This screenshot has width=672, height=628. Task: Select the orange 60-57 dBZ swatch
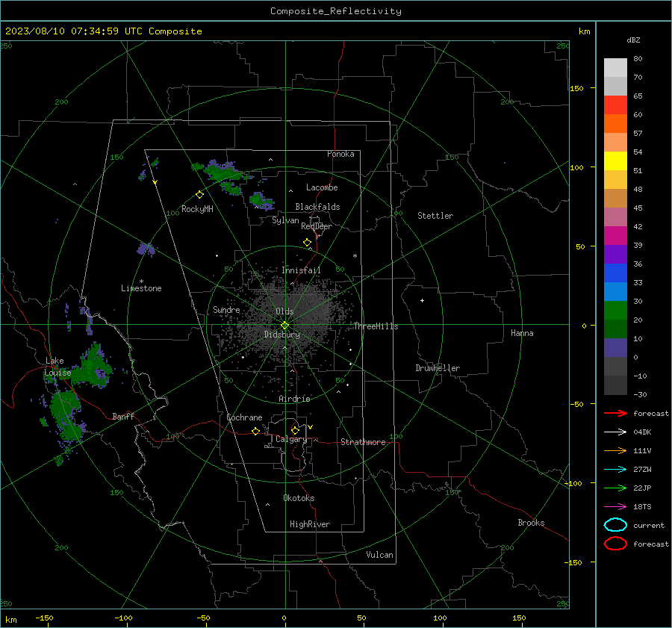[x=615, y=123]
